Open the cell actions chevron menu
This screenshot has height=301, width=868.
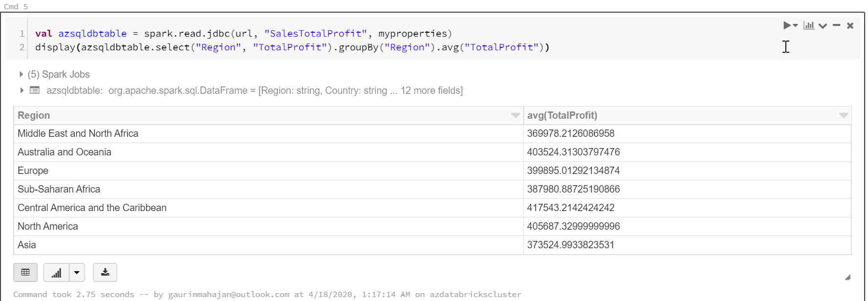click(823, 26)
